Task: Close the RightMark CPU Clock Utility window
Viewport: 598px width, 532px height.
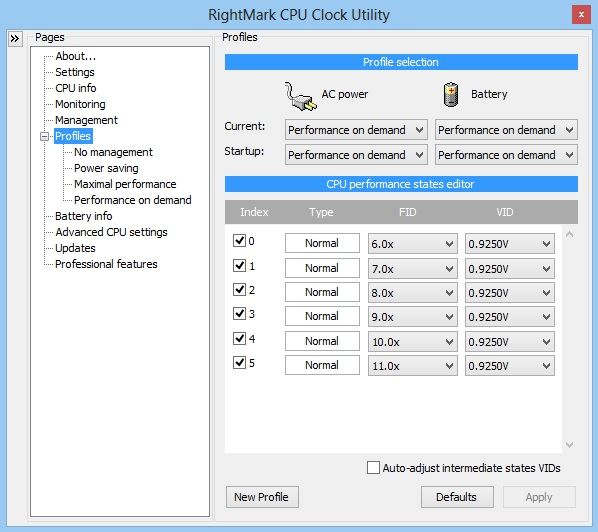Action: coord(581,14)
